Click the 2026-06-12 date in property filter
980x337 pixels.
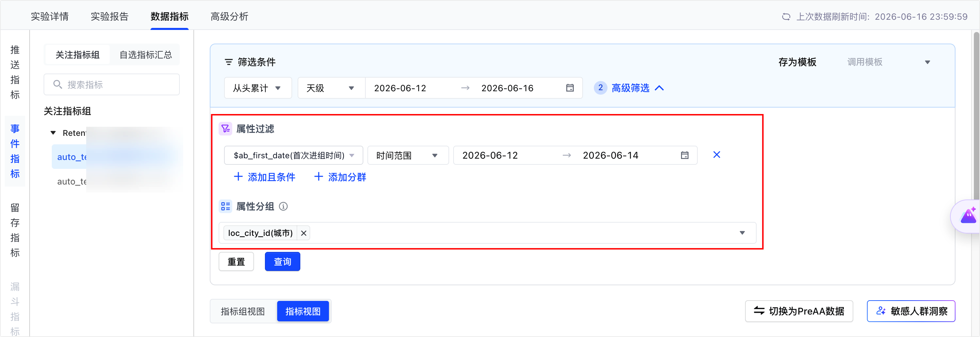(490, 155)
